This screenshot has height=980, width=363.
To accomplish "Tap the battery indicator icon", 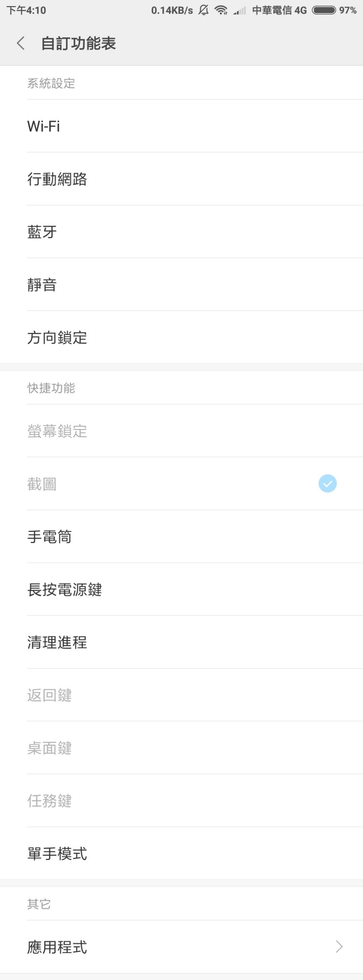I will click(324, 10).
